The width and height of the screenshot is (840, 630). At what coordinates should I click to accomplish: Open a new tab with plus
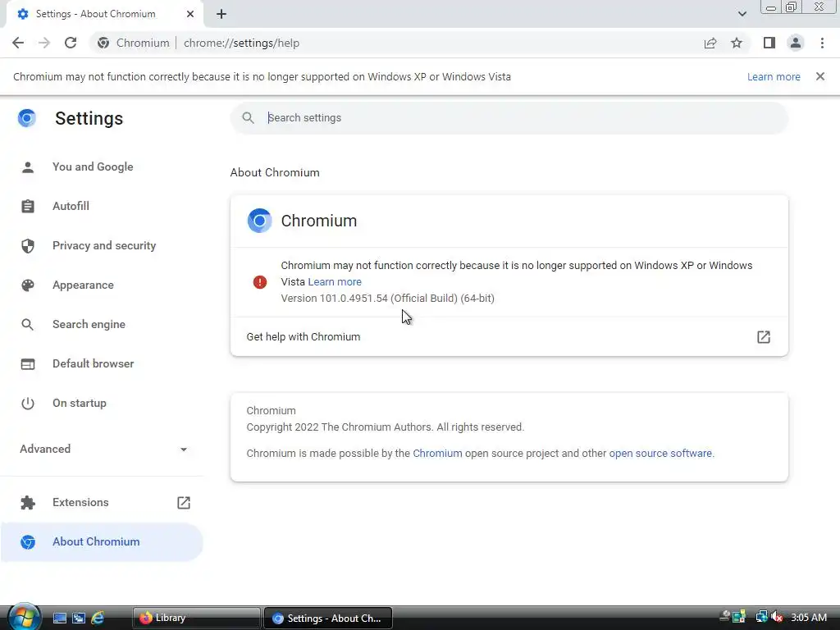(x=221, y=15)
